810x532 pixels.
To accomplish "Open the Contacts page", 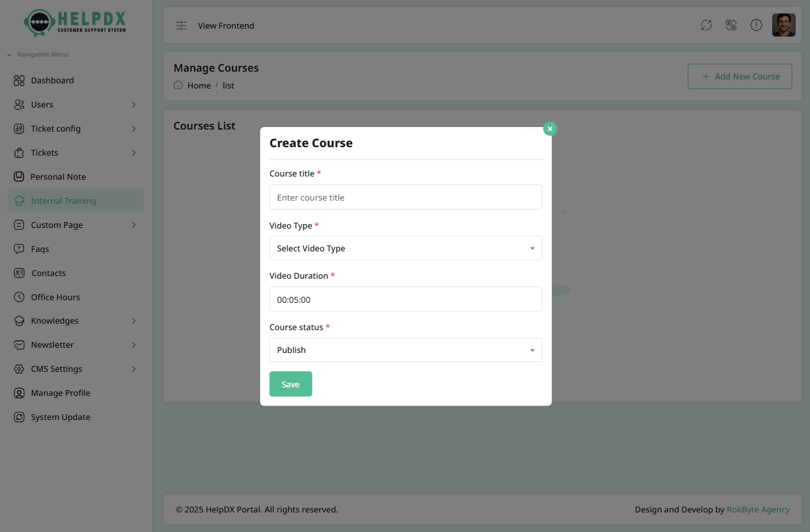I will (48, 272).
